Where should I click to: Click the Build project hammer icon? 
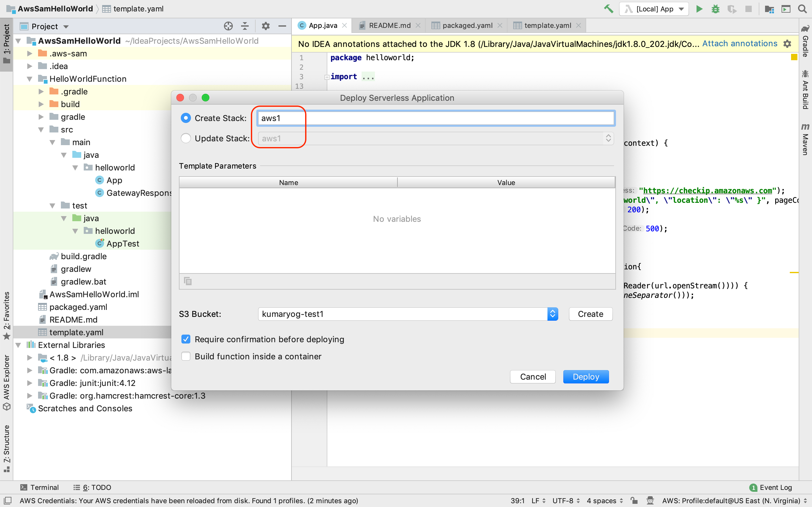click(608, 9)
